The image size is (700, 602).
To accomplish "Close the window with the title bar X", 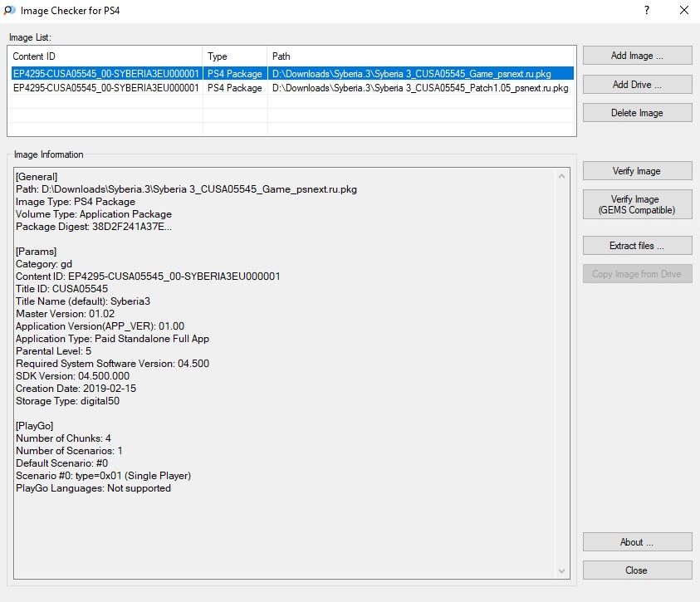I will click(x=684, y=10).
